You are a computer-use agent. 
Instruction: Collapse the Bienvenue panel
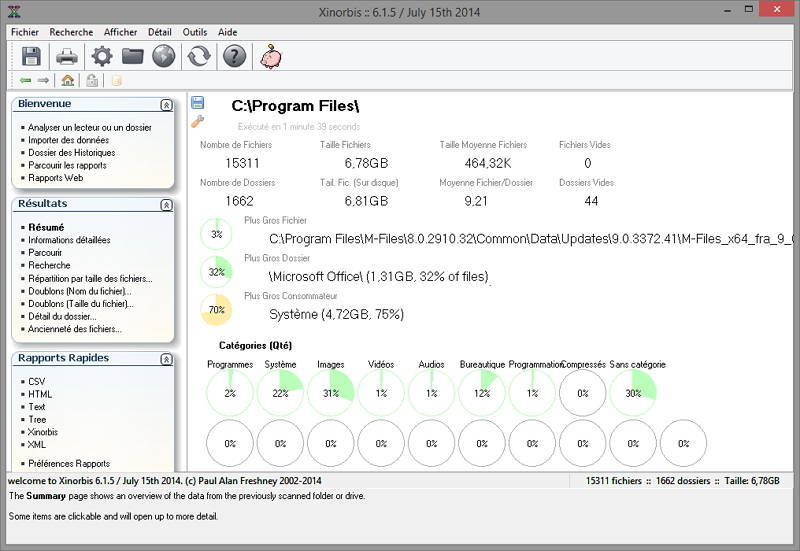[x=166, y=105]
